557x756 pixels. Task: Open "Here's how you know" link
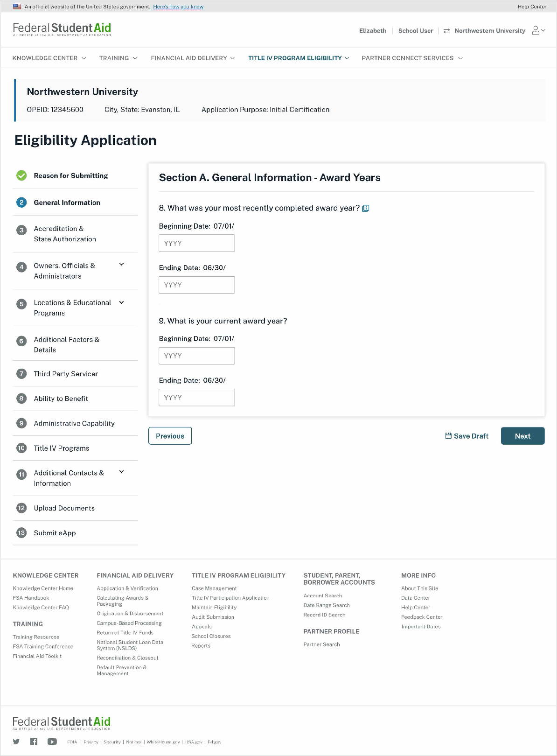tap(178, 7)
